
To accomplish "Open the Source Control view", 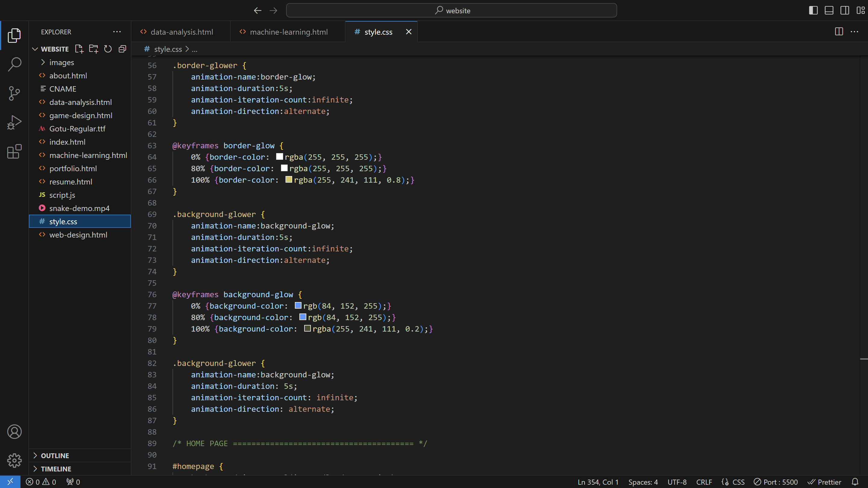I will tap(14, 93).
